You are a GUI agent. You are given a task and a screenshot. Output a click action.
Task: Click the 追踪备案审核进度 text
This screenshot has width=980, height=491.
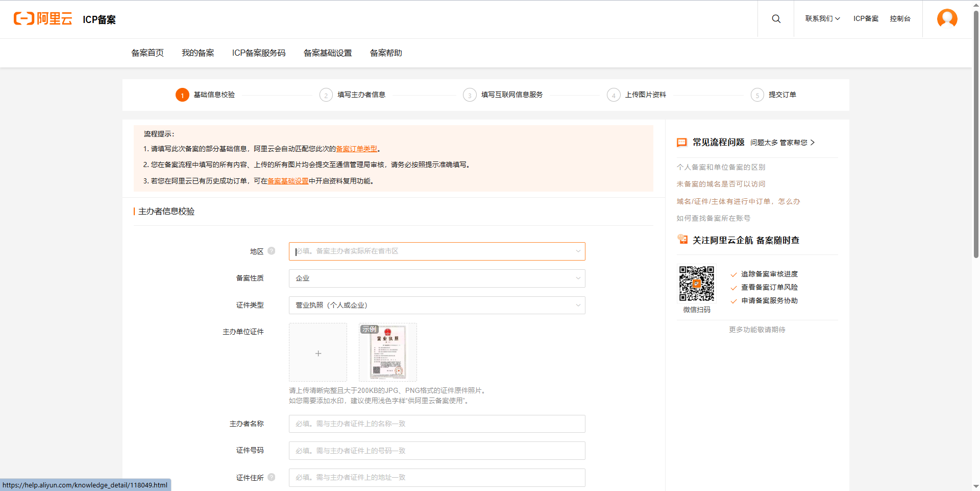pyautogui.click(x=769, y=274)
